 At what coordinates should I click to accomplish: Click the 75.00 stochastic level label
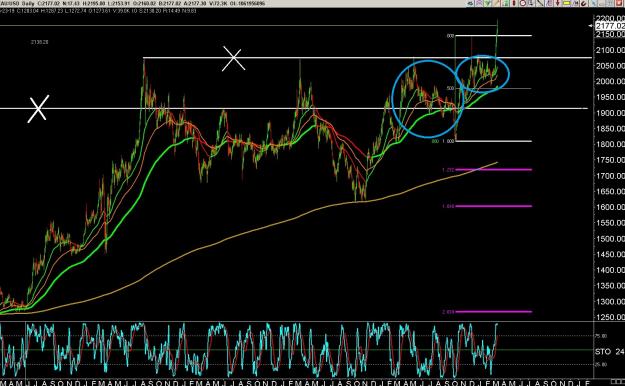tap(601, 336)
